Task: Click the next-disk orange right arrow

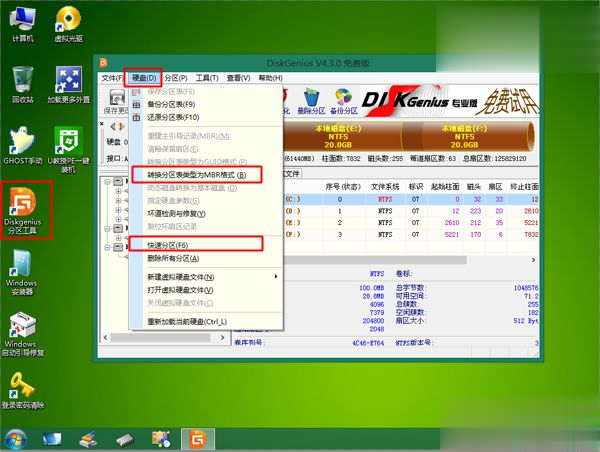Action: click(122, 126)
